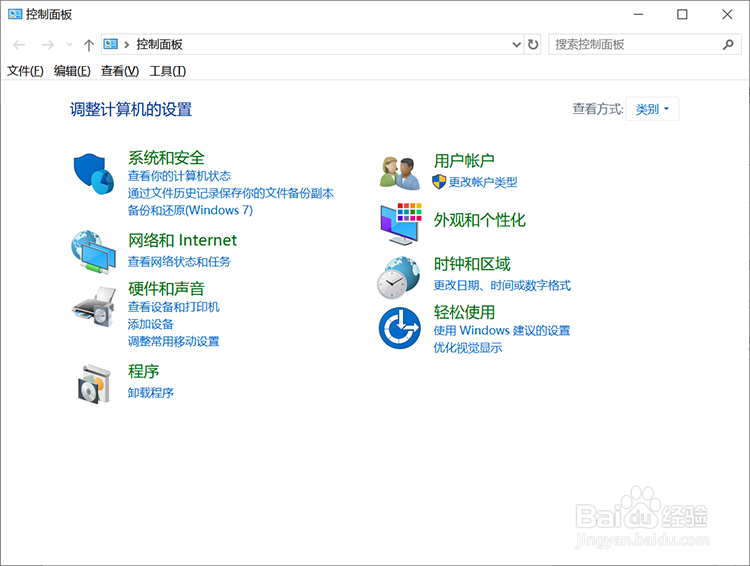Open 查看设备和打印机 link

(x=173, y=307)
